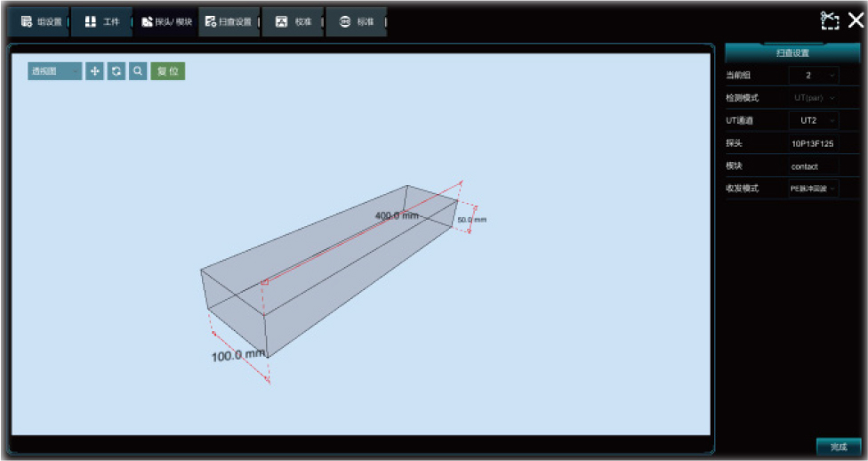Switch to the 工件 workpiece tab
The height and width of the screenshot is (461, 868).
point(102,22)
